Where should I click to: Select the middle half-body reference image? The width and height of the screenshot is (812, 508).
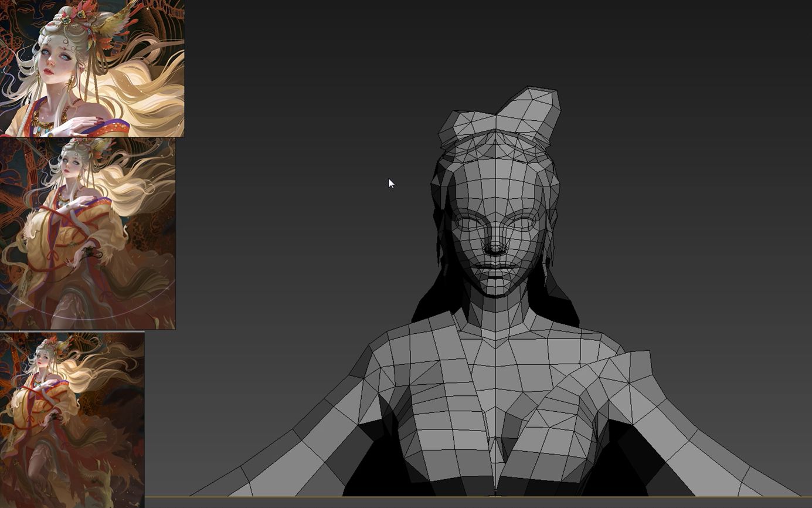point(87,233)
